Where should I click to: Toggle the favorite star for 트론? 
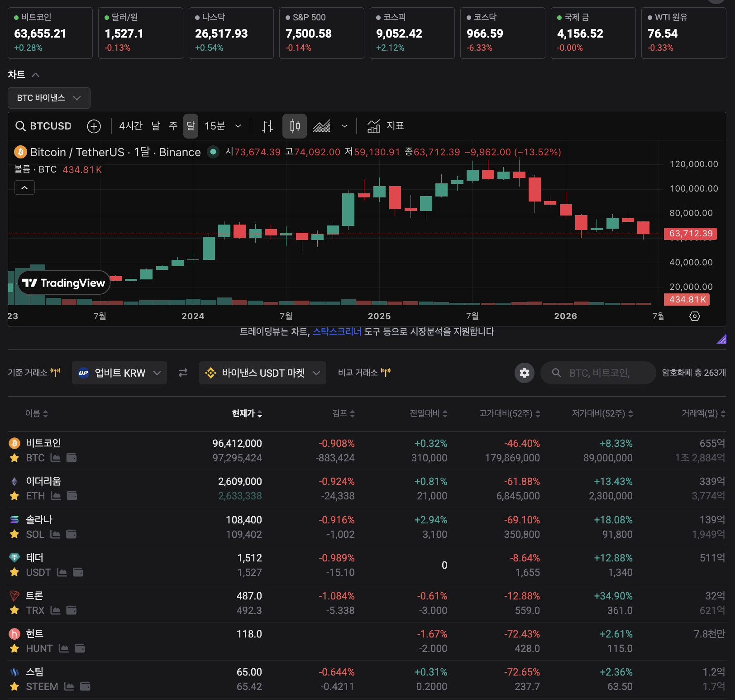point(14,610)
